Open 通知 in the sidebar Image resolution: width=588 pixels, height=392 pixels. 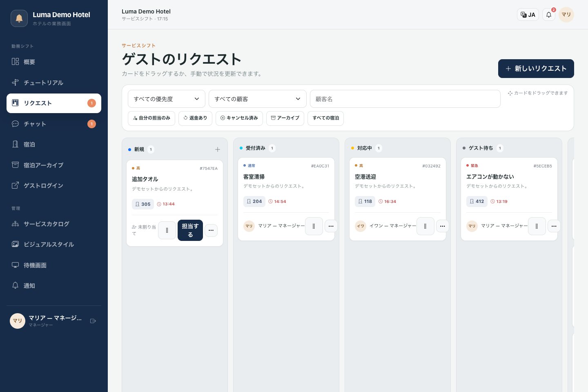pos(54,285)
